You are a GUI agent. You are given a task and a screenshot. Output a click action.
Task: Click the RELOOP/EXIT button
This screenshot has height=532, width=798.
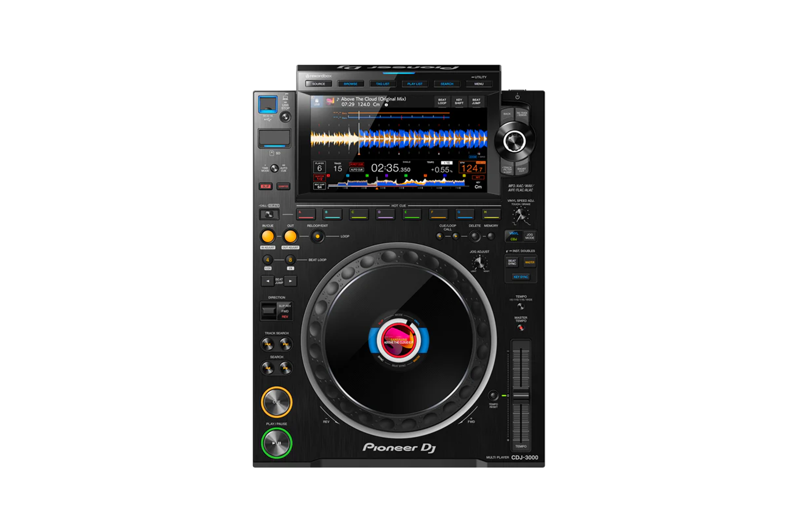[317, 236]
